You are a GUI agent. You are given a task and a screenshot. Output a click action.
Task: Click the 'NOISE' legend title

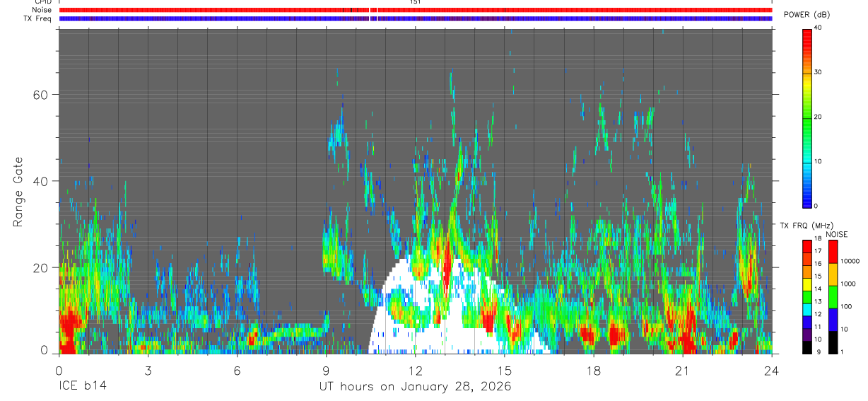tap(836, 234)
